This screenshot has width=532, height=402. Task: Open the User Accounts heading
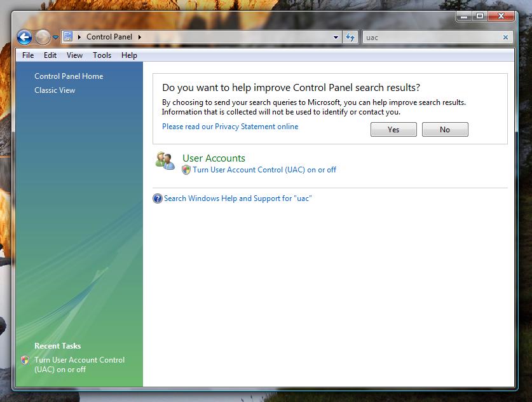(214, 158)
